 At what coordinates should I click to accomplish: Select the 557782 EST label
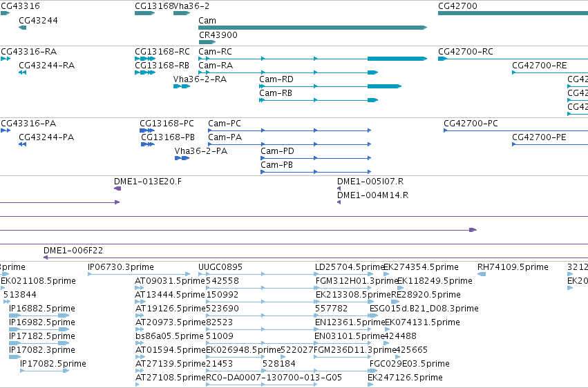click(x=332, y=309)
